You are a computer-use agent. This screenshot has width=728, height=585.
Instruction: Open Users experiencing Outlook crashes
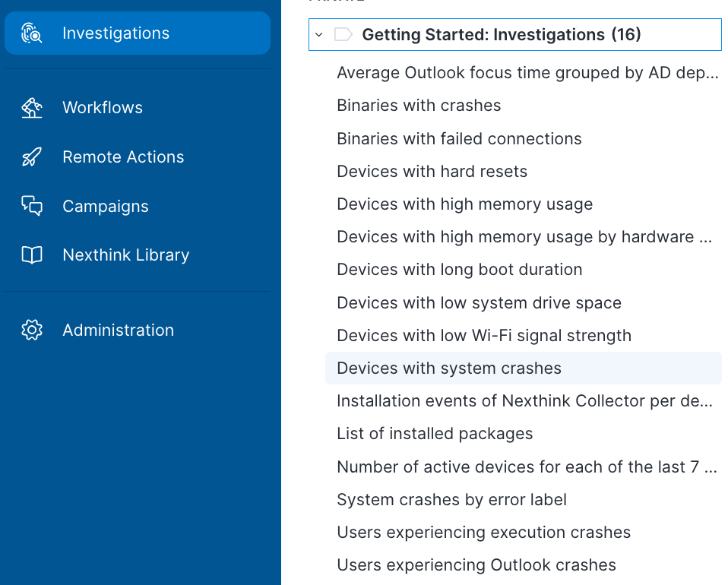(476, 565)
